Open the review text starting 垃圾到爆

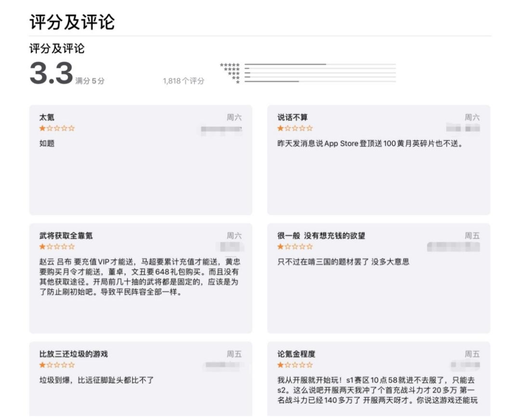[x=96, y=380]
